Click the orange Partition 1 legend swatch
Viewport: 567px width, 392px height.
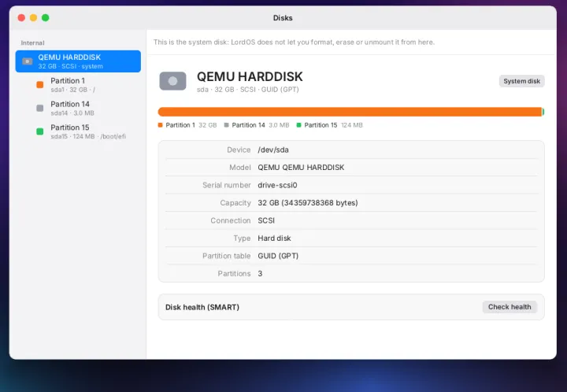[x=160, y=125]
